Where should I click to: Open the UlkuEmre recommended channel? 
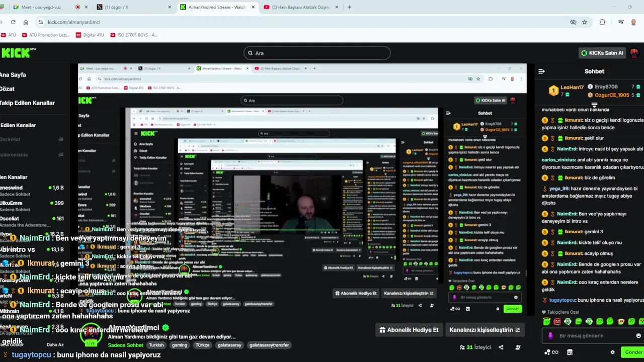32,206
